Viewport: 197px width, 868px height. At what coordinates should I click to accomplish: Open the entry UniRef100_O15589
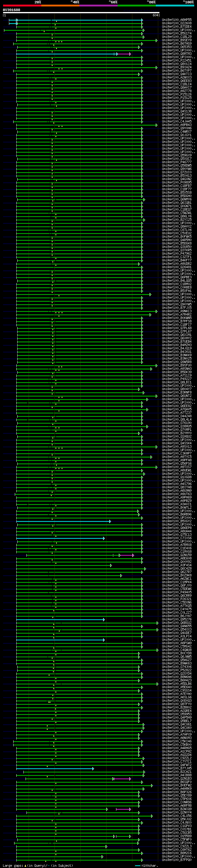point(177,836)
